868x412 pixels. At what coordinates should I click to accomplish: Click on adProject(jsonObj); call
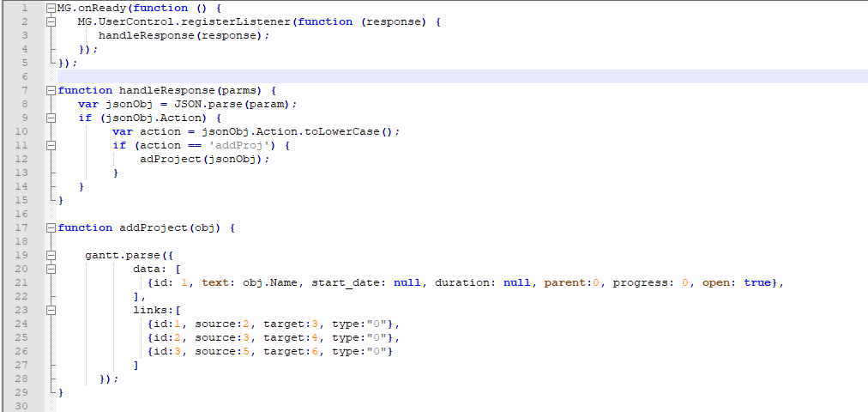[204, 159]
